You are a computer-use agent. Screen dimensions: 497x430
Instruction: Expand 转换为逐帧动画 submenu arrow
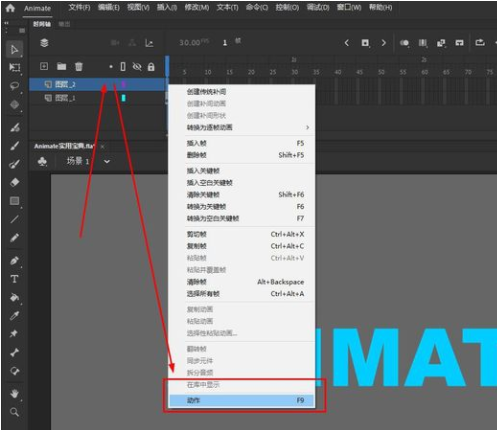tap(307, 127)
